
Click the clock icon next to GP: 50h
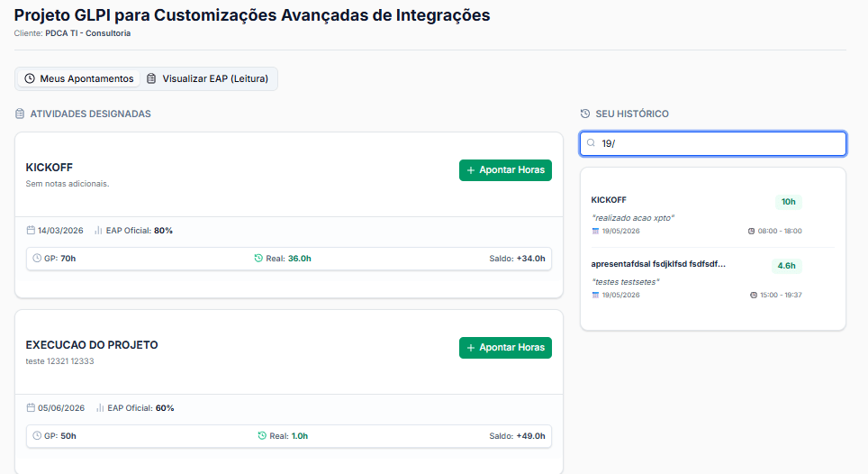pyautogui.click(x=37, y=436)
